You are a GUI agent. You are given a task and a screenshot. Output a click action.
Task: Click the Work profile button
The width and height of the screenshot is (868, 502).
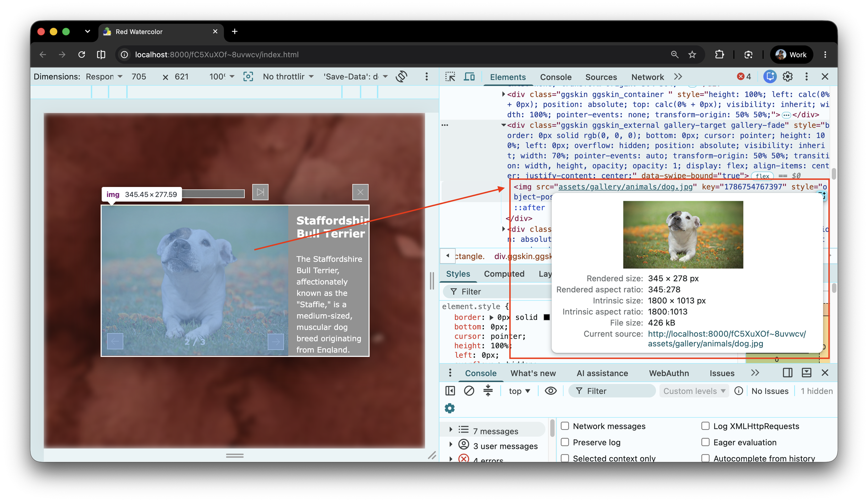pos(791,54)
